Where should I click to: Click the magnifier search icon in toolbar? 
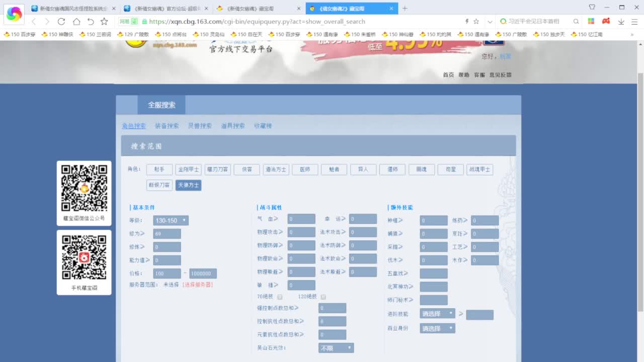click(x=575, y=22)
